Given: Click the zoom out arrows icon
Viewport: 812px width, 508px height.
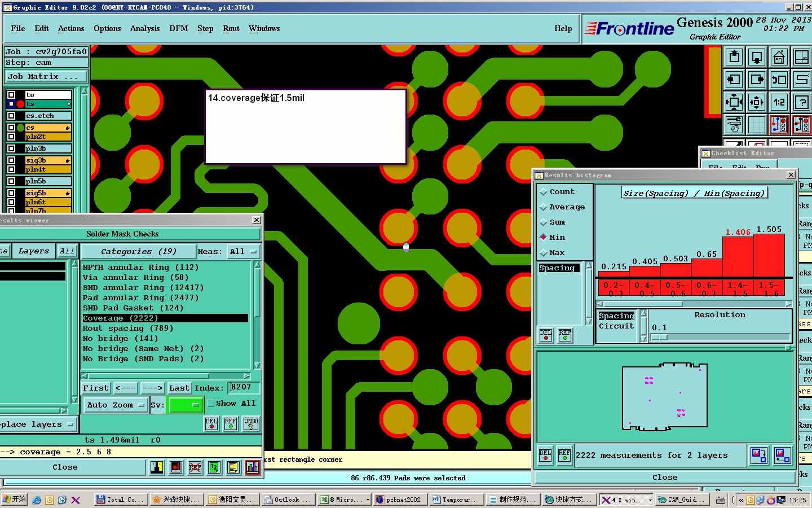Looking at the screenshot, I should coord(757,102).
